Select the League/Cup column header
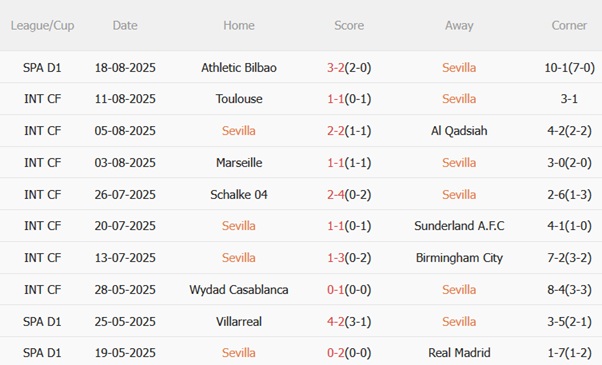The width and height of the screenshot is (602, 365). click(x=42, y=25)
